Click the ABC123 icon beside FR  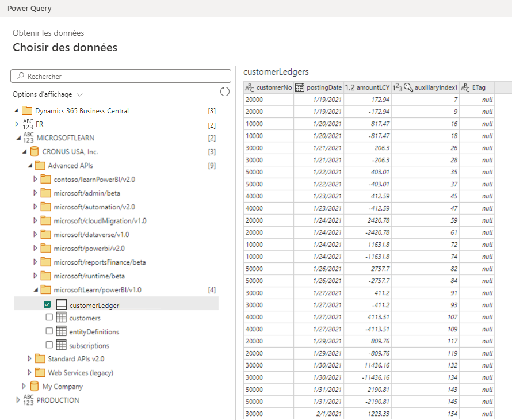point(28,124)
